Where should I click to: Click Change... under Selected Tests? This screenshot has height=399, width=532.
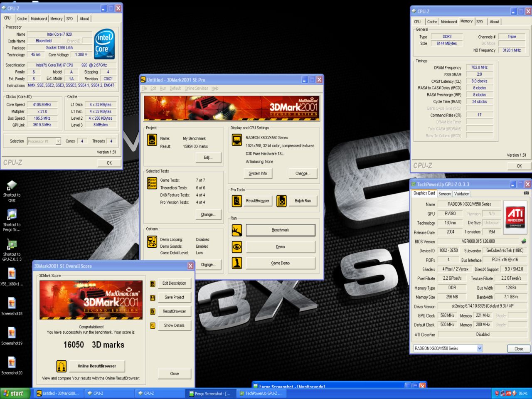pyautogui.click(x=208, y=214)
